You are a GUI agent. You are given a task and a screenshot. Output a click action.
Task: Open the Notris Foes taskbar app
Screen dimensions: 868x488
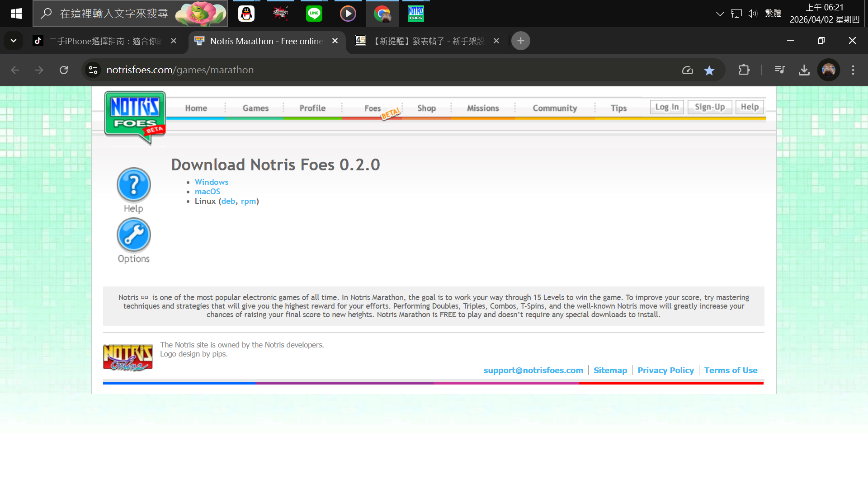point(416,14)
